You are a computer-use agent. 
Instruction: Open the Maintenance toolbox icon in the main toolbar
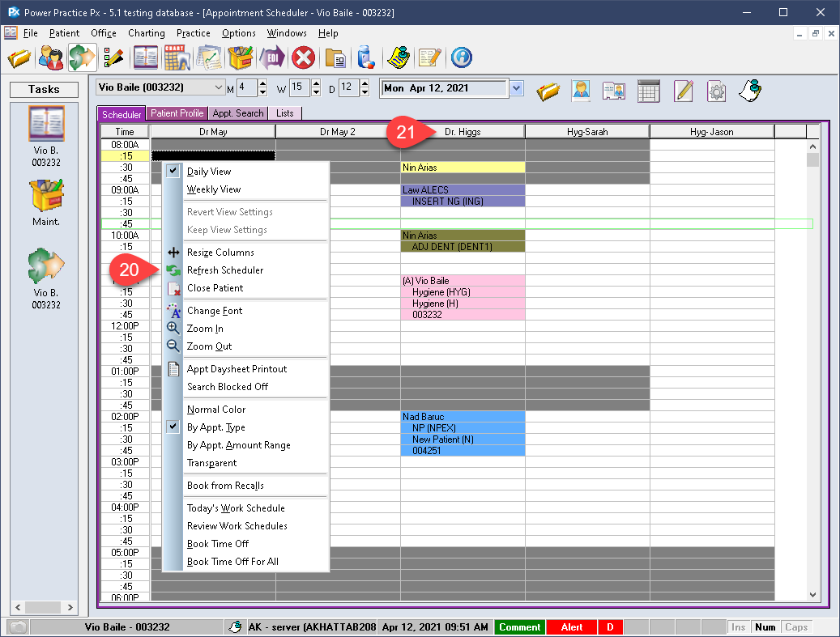[x=240, y=57]
